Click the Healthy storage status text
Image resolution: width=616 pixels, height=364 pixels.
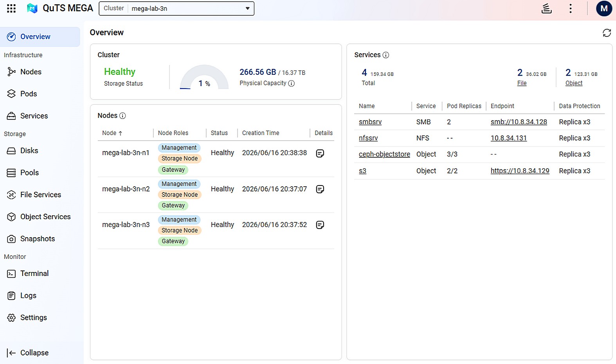click(120, 72)
